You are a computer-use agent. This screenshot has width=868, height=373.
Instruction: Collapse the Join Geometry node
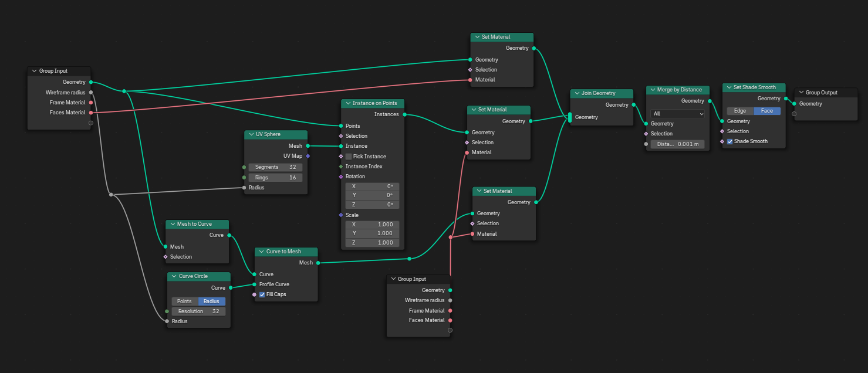point(576,93)
